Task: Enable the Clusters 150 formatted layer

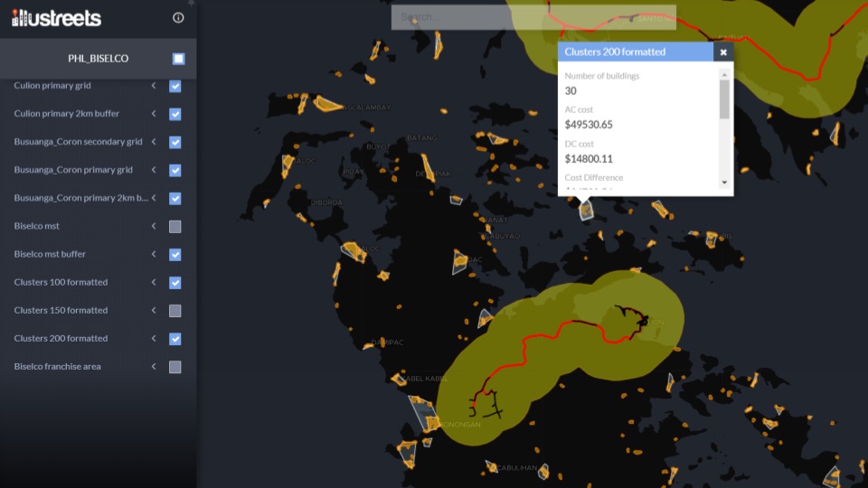Action: [x=175, y=311]
